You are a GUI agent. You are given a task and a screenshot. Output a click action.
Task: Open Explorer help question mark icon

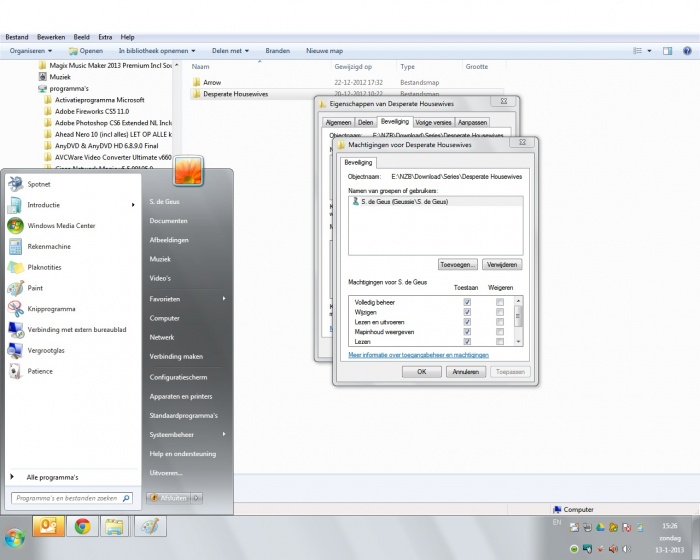tap(687, 51)
